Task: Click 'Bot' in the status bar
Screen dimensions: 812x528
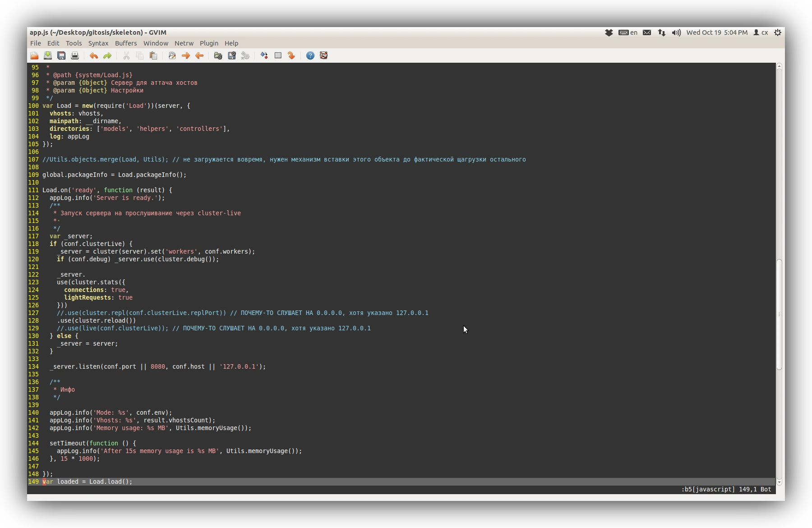Action: pos(766,489)
